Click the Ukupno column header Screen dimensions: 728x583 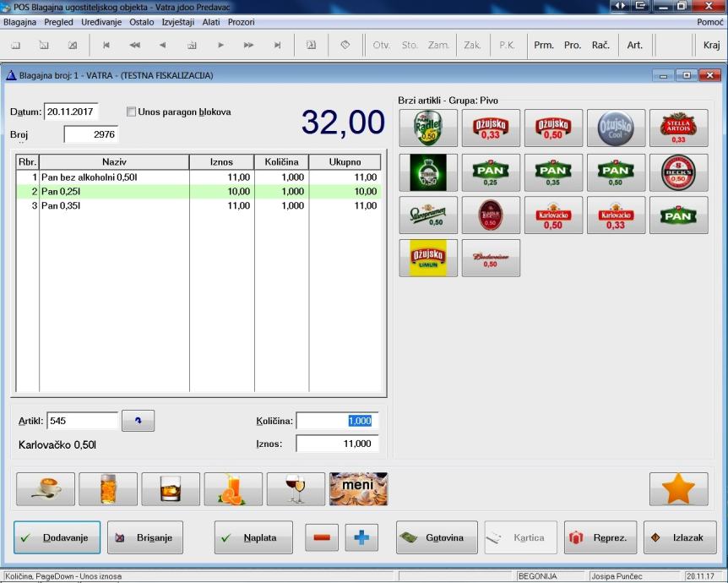pos(345,162)
